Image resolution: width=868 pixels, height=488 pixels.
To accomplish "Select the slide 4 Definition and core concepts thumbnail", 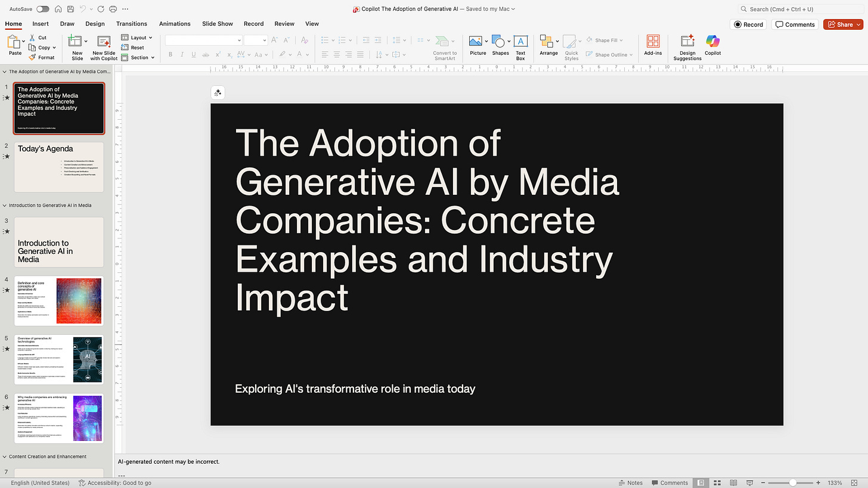I will [x=59, y=301].
